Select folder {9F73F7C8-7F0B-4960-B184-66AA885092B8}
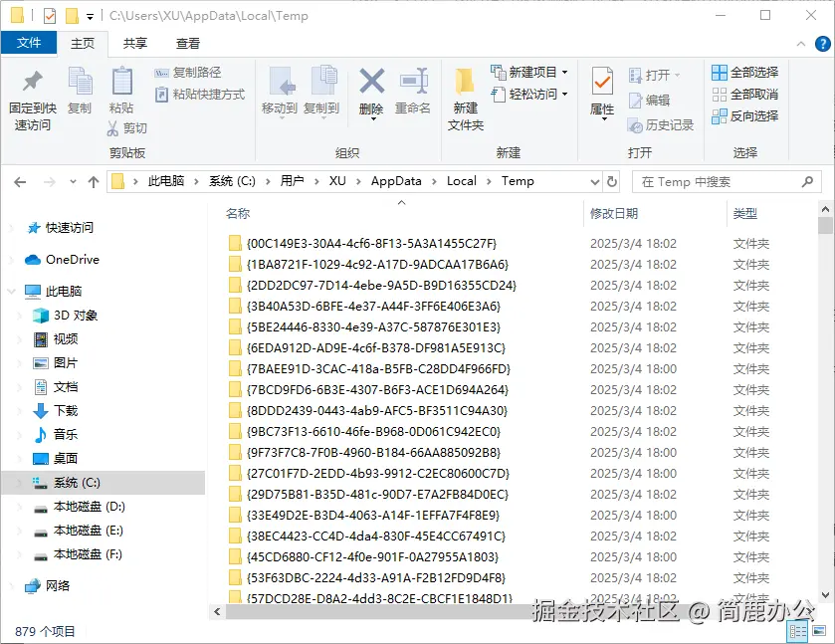 pyautogui.click(x=365, y=452)
